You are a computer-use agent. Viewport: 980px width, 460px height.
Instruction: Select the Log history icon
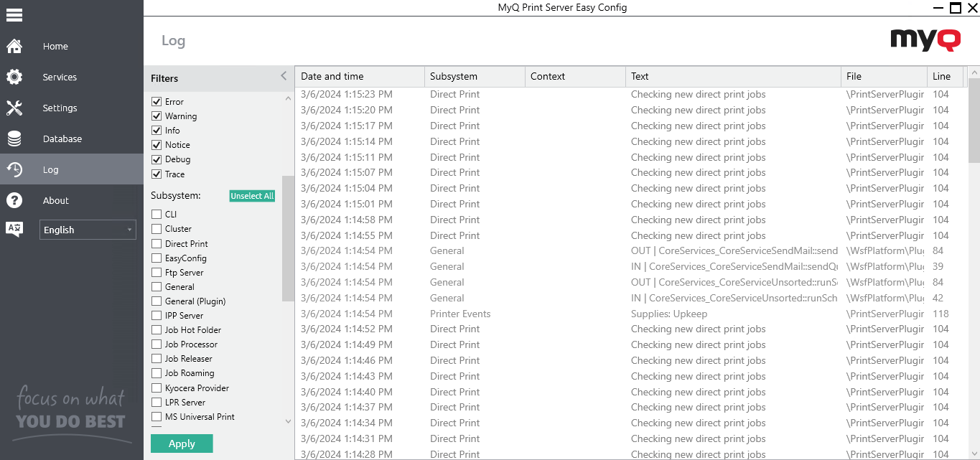(16, 169)
